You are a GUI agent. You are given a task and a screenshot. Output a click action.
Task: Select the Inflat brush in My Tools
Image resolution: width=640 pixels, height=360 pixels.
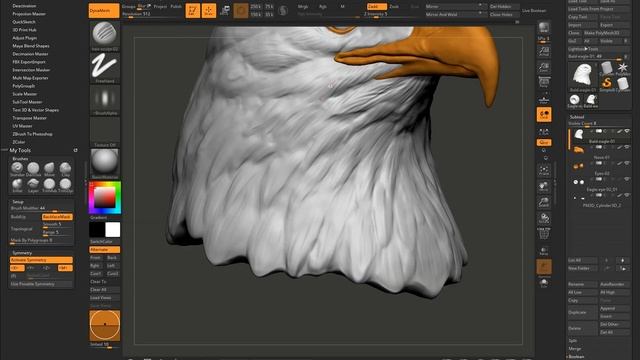click(x=17, y=184)
